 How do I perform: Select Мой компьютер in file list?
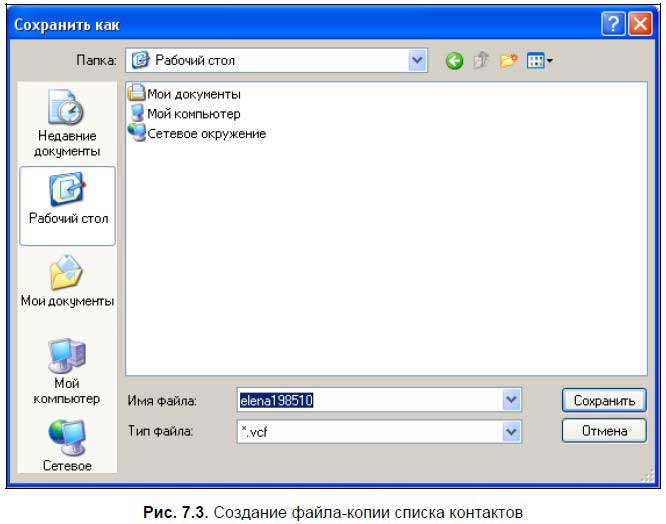(x=193, y=114)
